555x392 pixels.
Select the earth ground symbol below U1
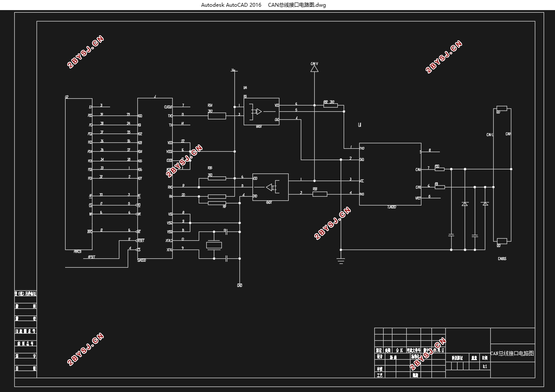pos(341,261)
